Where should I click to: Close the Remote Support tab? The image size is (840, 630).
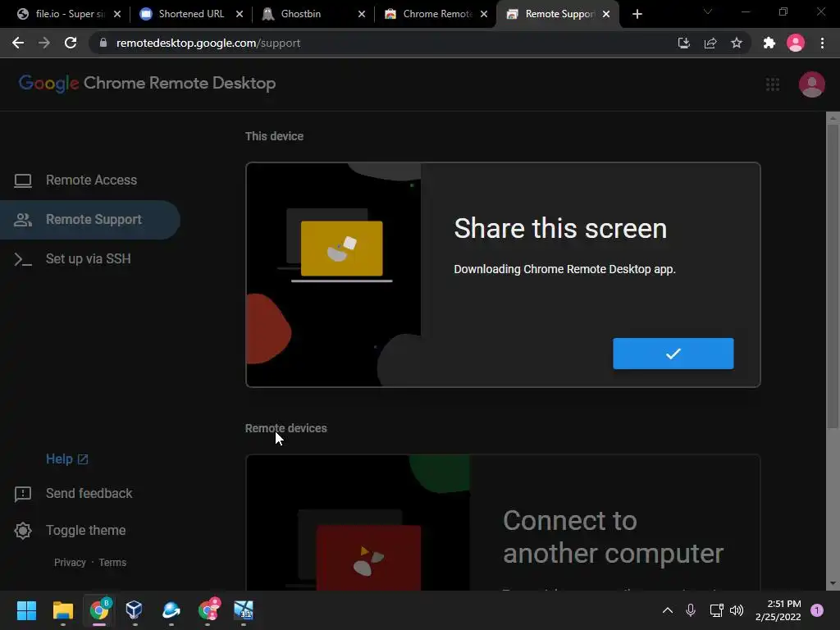pyautogui.click(x=606, y=14)
